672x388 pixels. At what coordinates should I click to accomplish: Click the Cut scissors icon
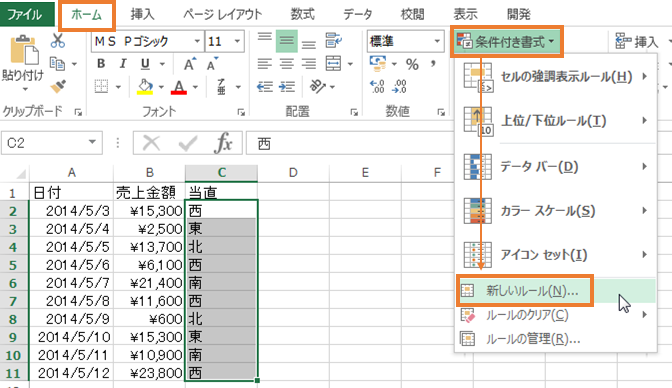(x=58, y=41)
